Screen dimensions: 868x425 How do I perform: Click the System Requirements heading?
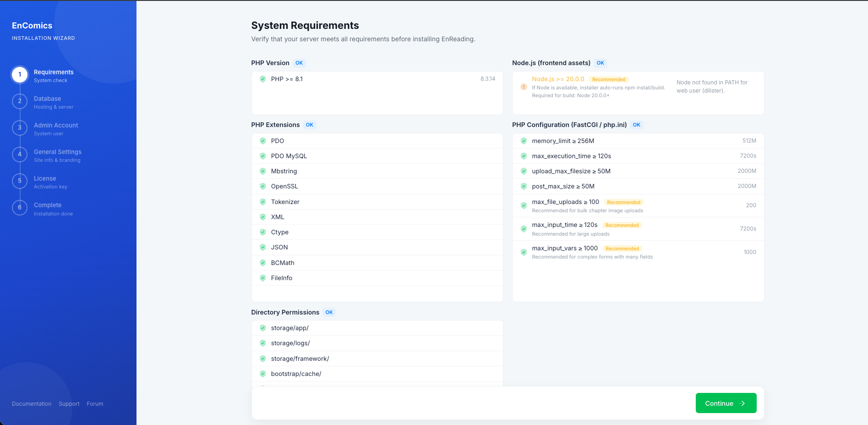coord(305,26)
